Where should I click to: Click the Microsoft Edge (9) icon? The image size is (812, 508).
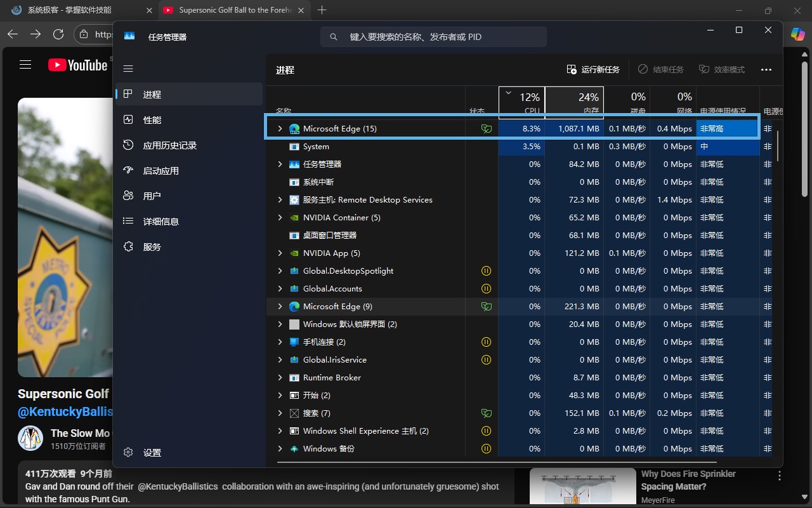coord(294,306)
